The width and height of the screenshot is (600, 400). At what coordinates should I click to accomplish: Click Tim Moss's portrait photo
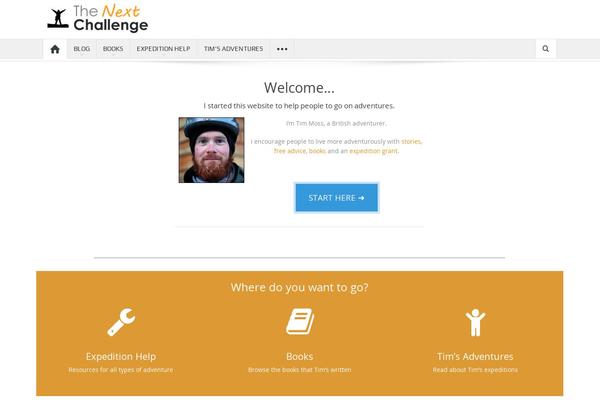[x=211, y=150]
